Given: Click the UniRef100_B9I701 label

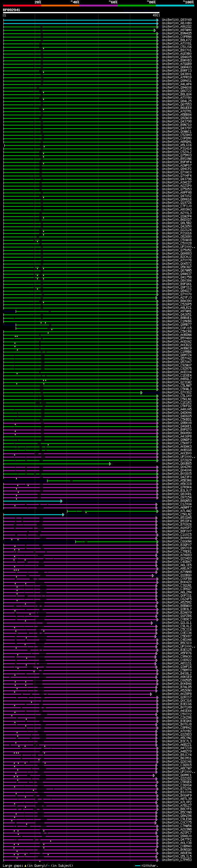Looking at the screenshot, I should click(177, 50).
